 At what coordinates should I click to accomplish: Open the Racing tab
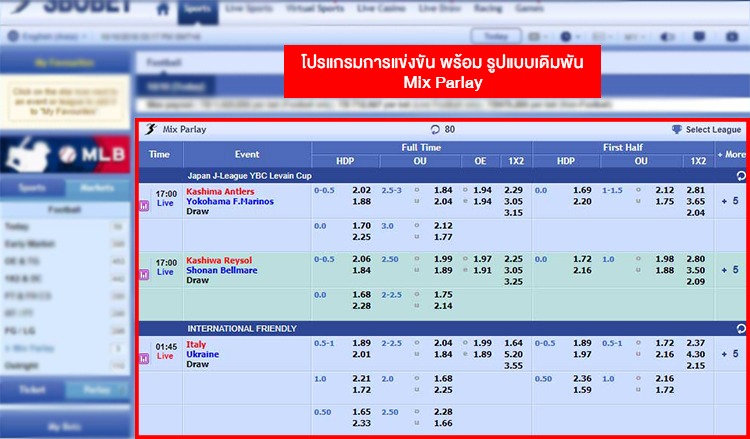tap(488, 9)
